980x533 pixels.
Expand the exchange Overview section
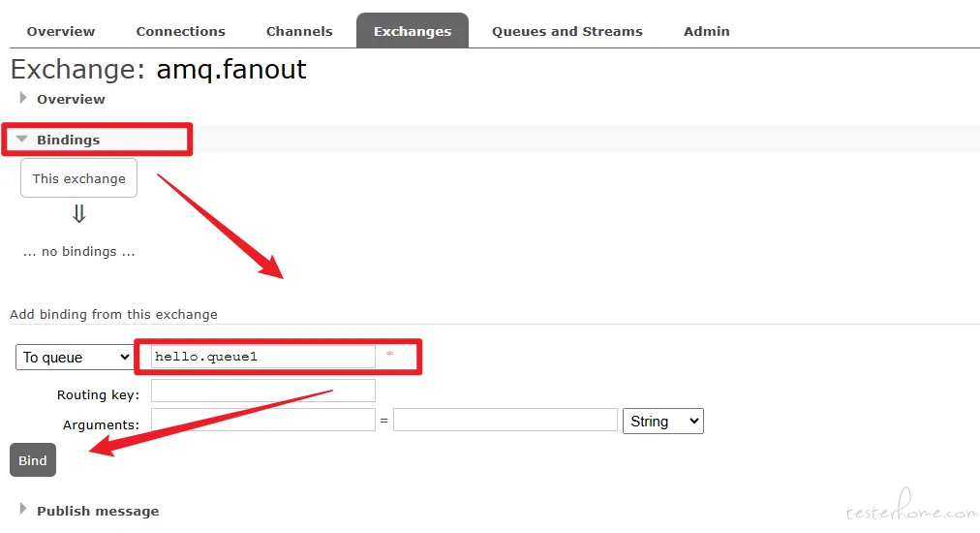[x=63, y=99]
